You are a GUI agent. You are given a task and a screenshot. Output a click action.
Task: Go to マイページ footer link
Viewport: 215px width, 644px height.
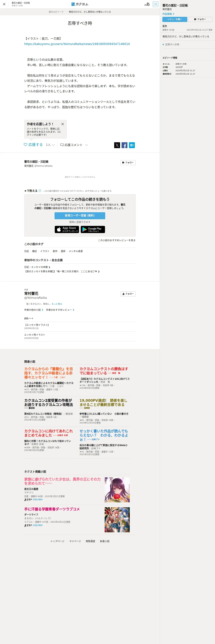pyautogui.click(x=75, y=541)
